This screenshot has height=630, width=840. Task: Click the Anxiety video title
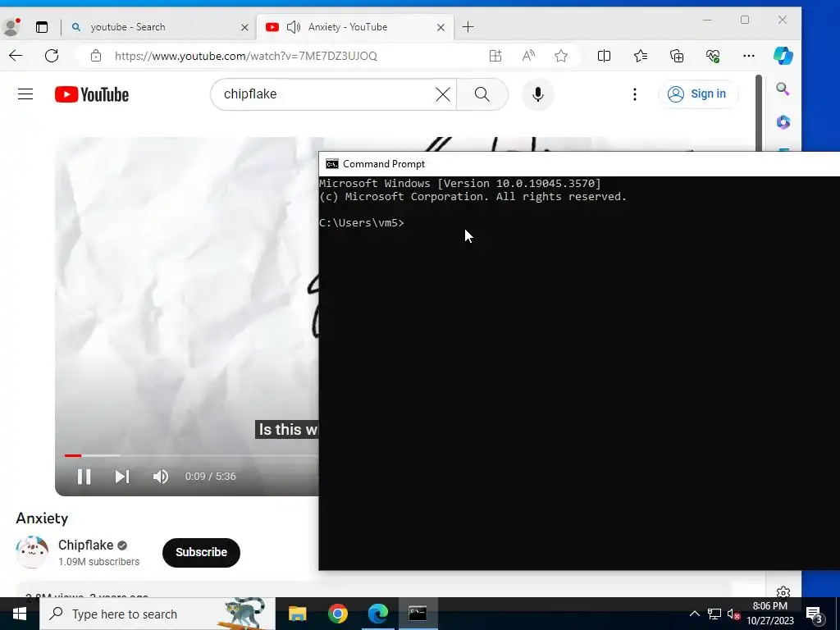coord(42,518)
